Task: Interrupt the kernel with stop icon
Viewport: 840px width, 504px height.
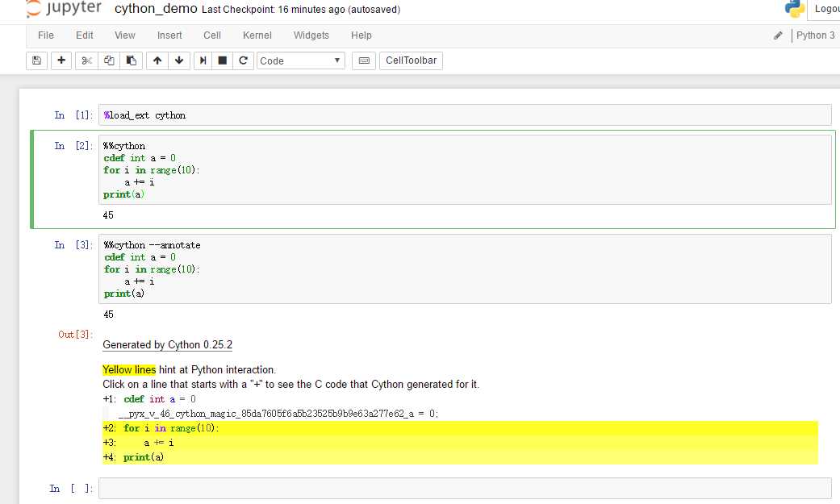Action: click(x=223, y=60)
